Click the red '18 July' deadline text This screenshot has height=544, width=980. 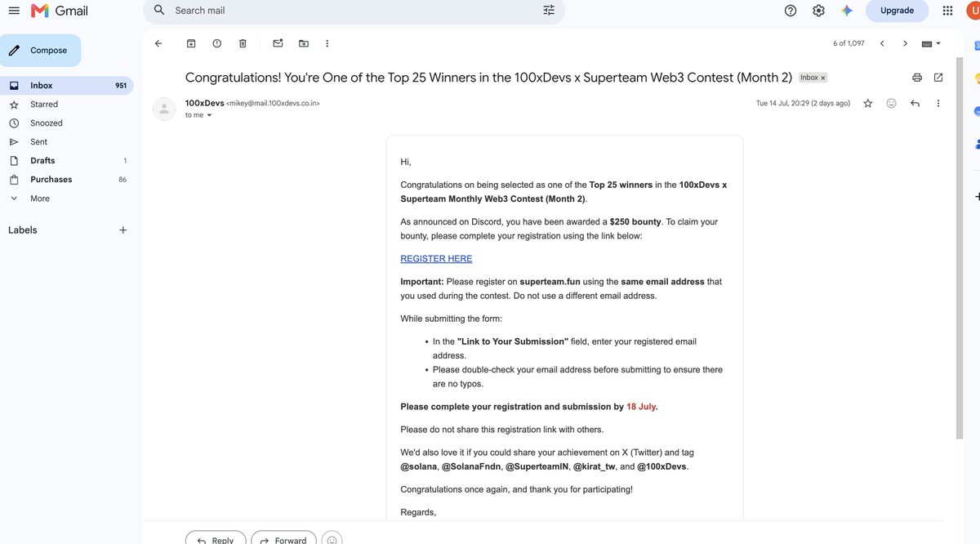pos(641,407)
